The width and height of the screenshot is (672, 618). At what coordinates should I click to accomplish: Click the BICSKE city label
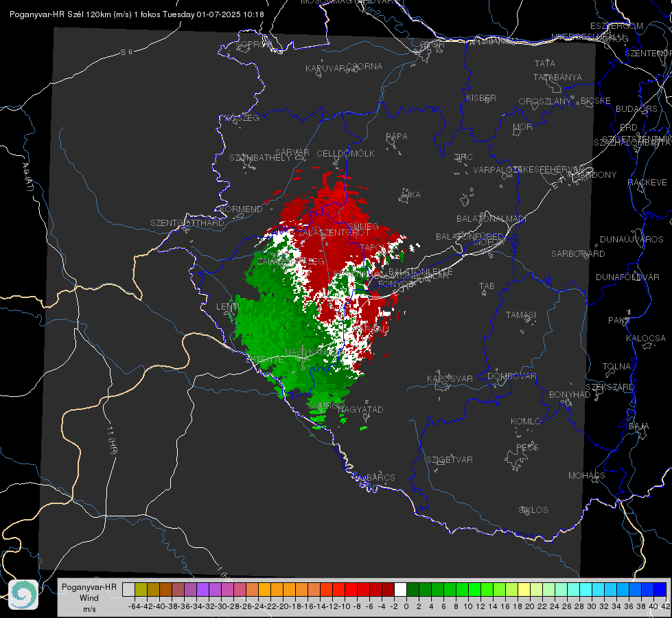click(596, 101)
